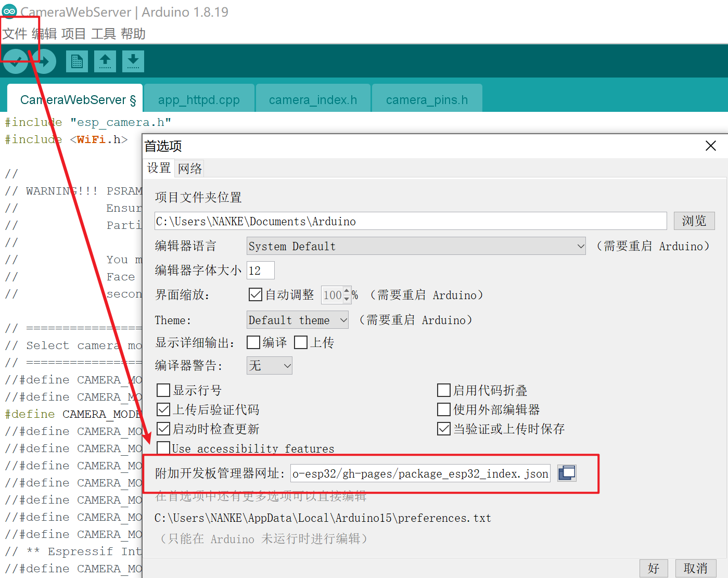Click the '// Select camera' comment line
Image resolution: width=728 pixels, height=578 pixels.
tap(73, 345)
